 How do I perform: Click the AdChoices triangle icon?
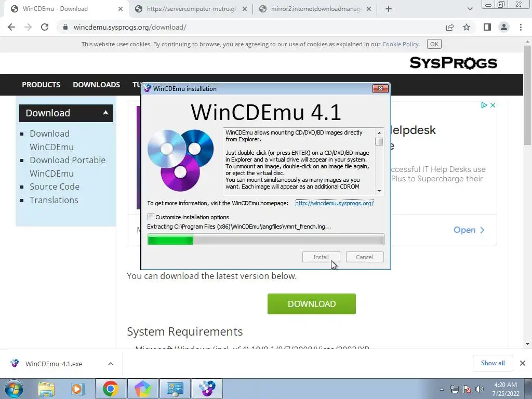tap(484, 105)
